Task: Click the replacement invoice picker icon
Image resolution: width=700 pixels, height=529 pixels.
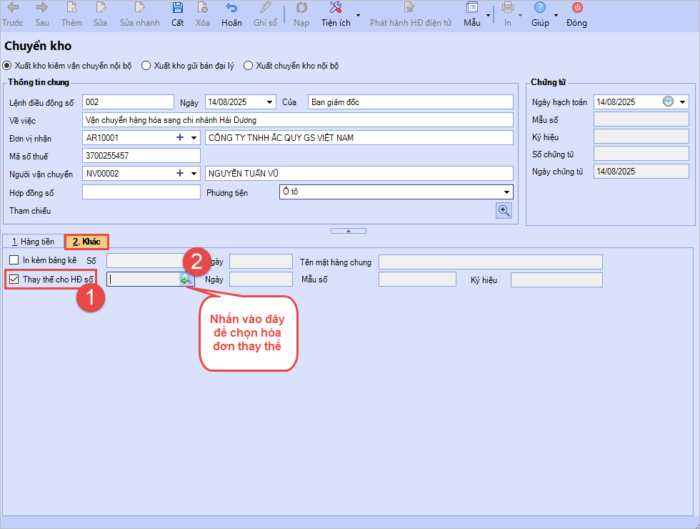Action: (185, 280)
